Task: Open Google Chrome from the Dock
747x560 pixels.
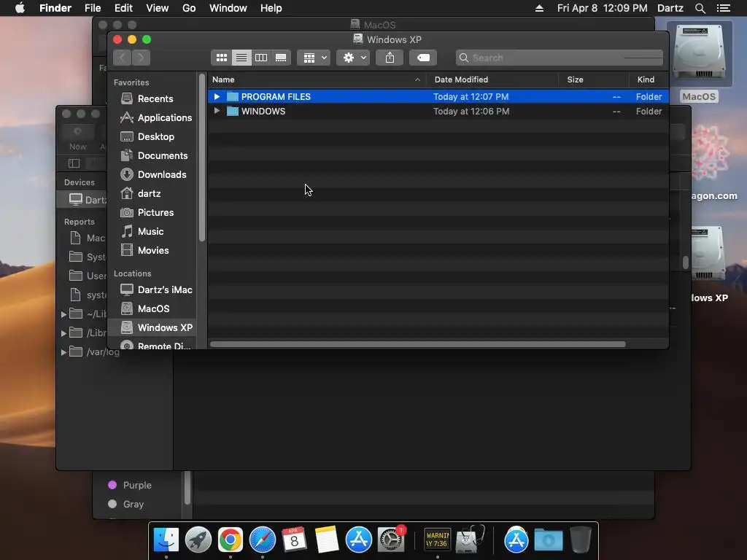Action: pyautogui.click(x=231, y=540)
